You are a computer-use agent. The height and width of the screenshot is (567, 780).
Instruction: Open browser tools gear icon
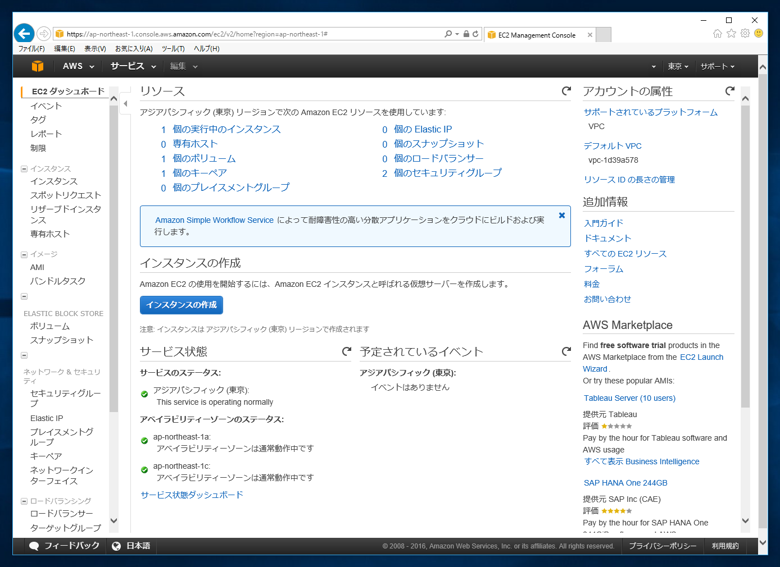745,33
